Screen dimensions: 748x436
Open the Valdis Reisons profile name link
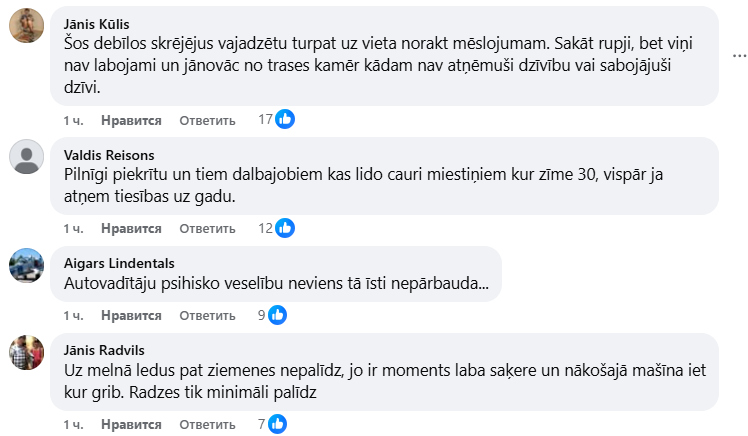[x=109, y=154]
